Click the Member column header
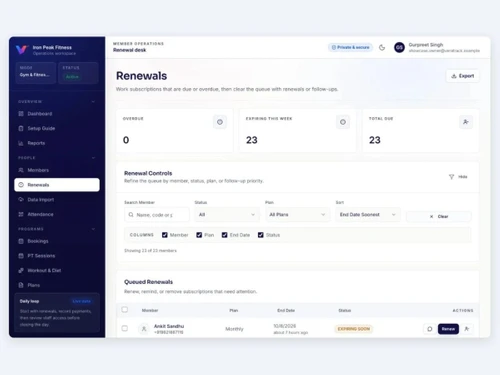Screen dimensions: 500x375 click(x=150, y=310)
